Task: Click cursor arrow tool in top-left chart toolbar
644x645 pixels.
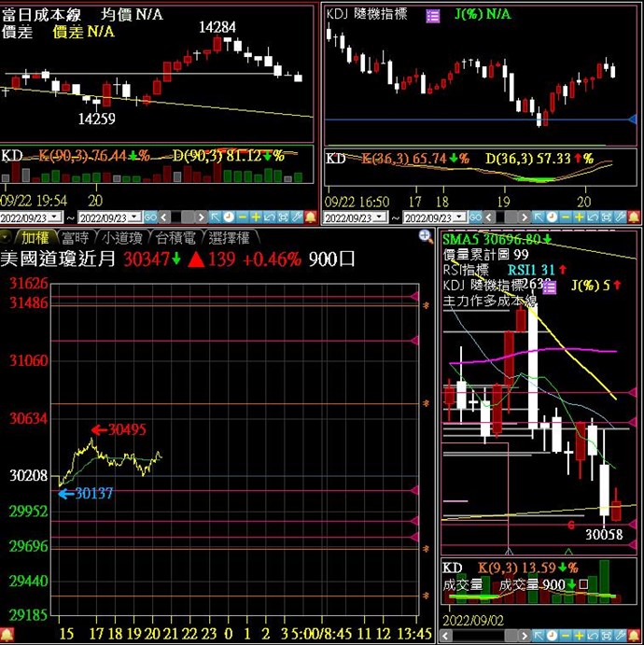Action: [215, 217]
